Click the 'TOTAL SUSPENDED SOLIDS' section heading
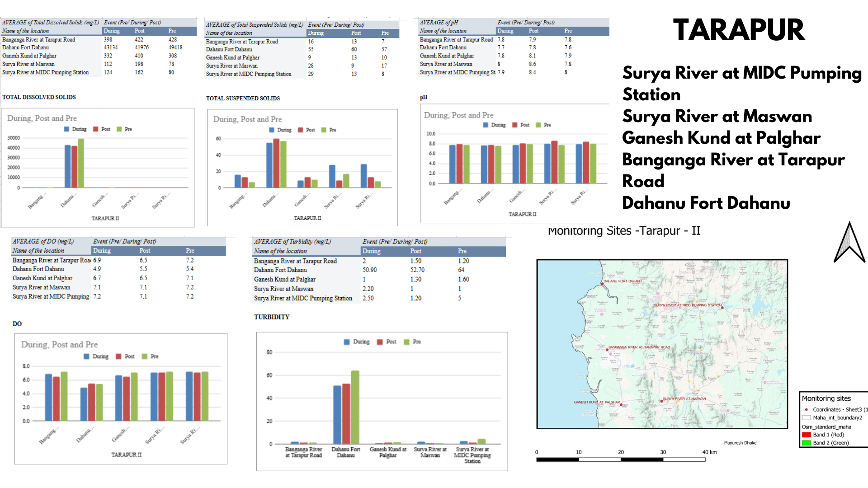 [243, 99]
